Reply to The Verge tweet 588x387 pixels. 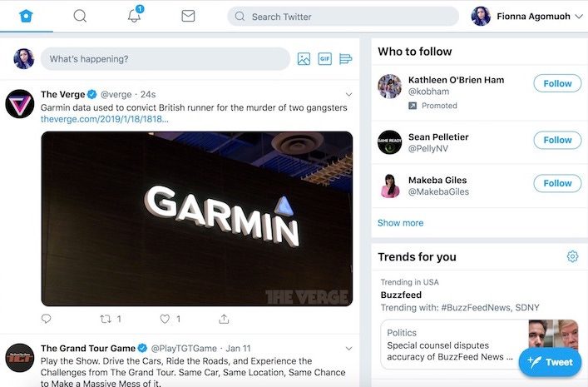tap(46, 319)
